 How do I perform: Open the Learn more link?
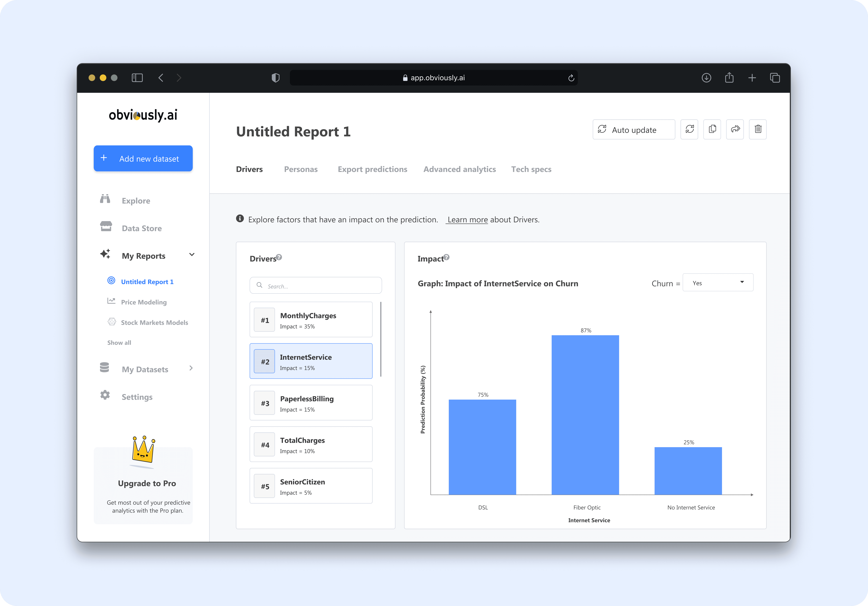pyautogui.click(x=467, y=220)
